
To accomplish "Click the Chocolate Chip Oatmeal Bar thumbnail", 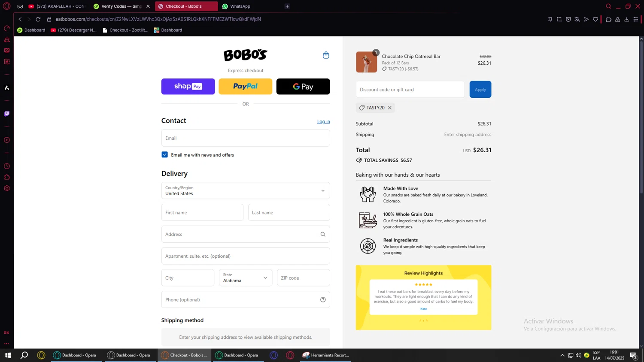I will 367,62.
